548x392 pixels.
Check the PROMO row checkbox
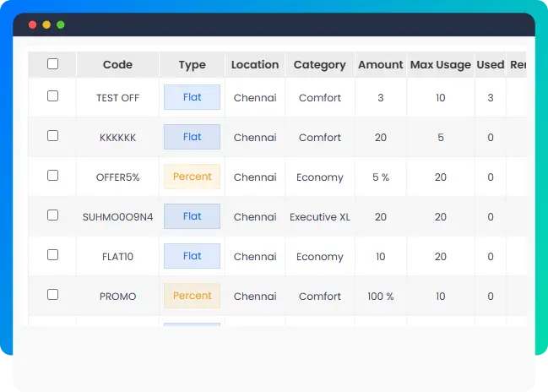[x=52, y=295]
